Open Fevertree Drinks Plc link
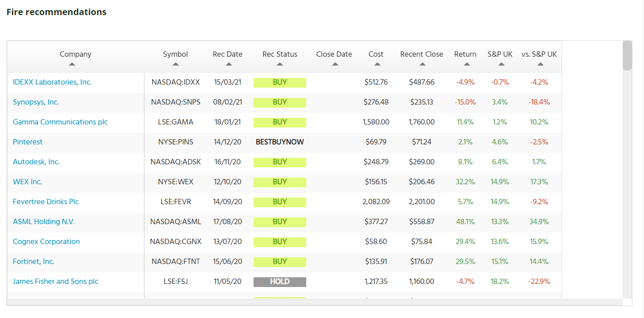This screenshot has height=318, width=644. pyautogui.click(x=46, y=202)
